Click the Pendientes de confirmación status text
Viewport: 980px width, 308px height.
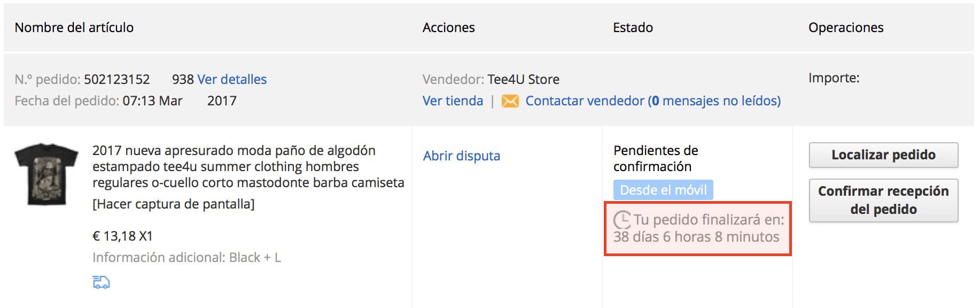tap(656, 158)
